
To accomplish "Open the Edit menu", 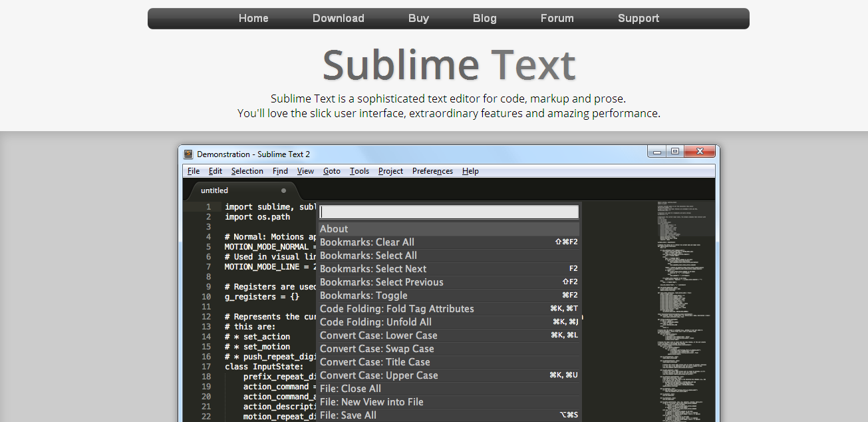I will [x=216, y=171].
